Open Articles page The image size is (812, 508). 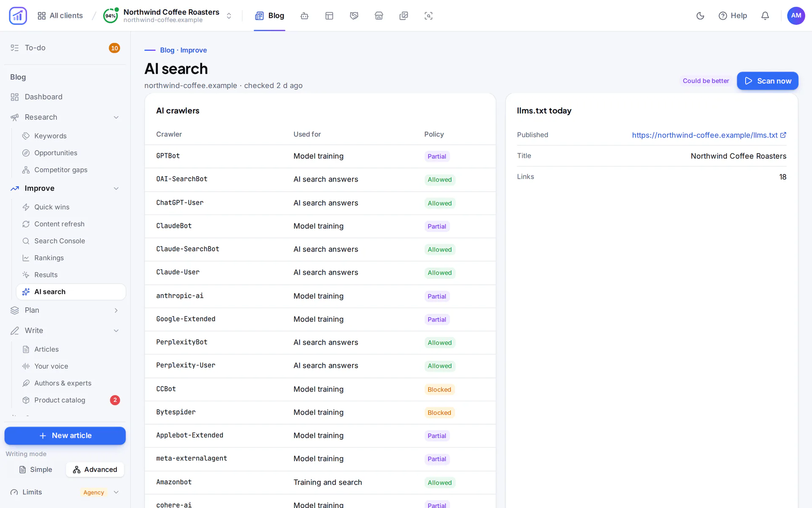pyautogui.click(x=71, y=349)
